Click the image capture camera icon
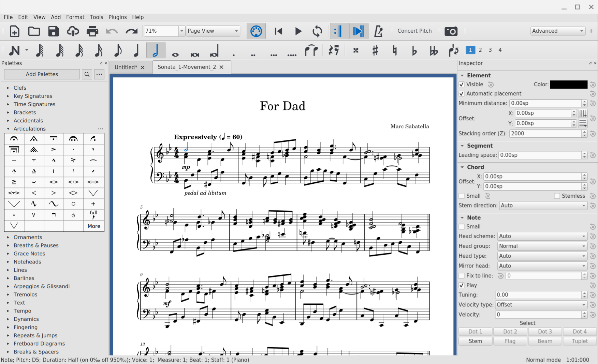This screenshot has width=598, height=364. [451, 31]
